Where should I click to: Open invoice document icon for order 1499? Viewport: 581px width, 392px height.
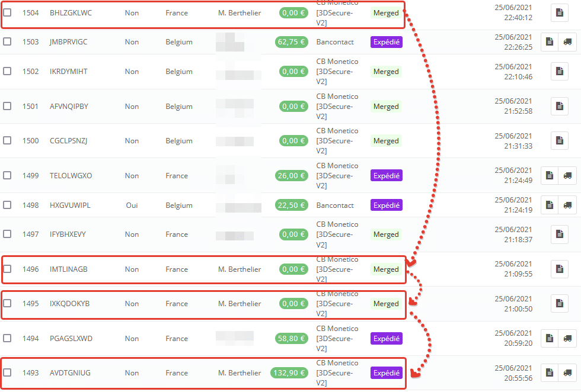[x=550, y=175]
